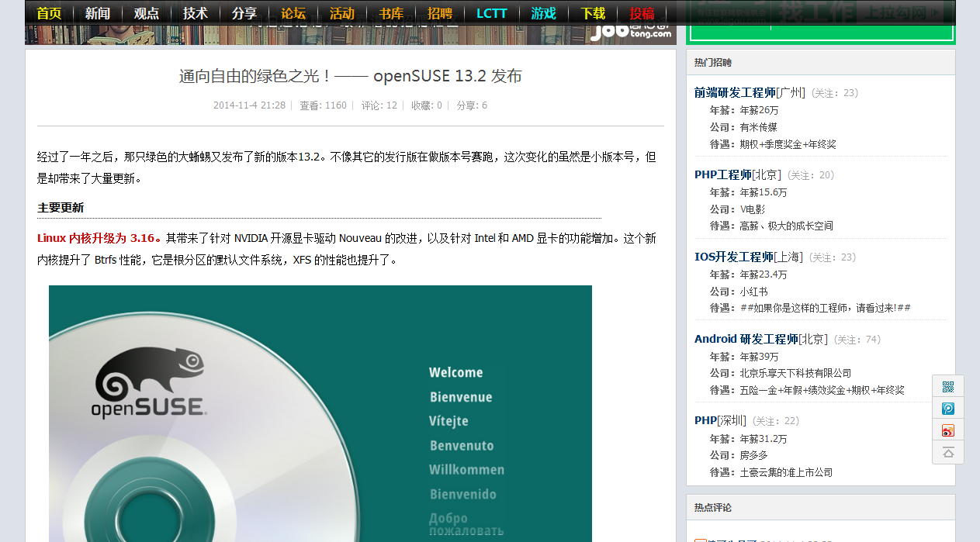Click the 年薪23.4万 salary text
Viewport: 980px width, 542px height.
764,274
